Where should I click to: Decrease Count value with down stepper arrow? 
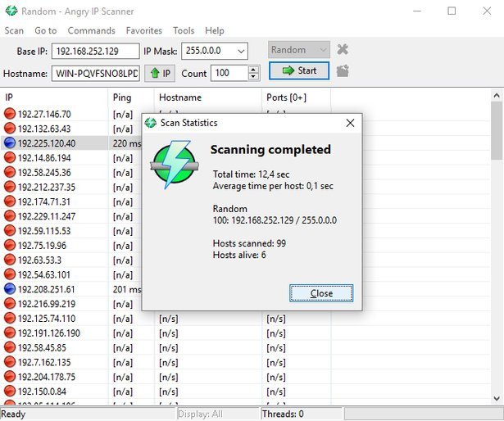tap(253, 77)
